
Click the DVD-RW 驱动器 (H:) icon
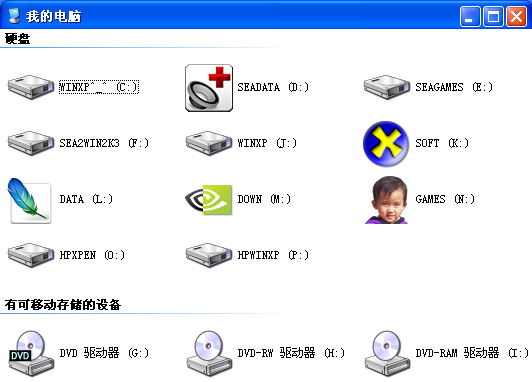pos(209,354)
